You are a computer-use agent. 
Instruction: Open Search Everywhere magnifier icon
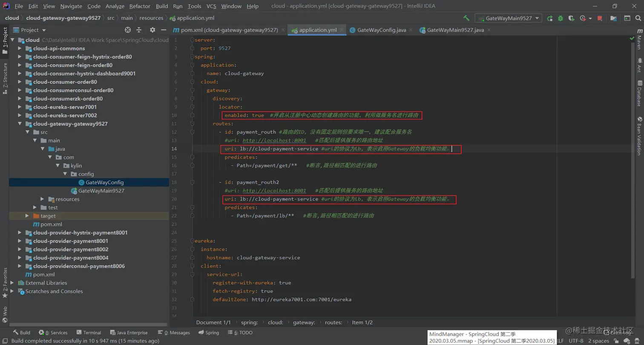tap(638, 18)
